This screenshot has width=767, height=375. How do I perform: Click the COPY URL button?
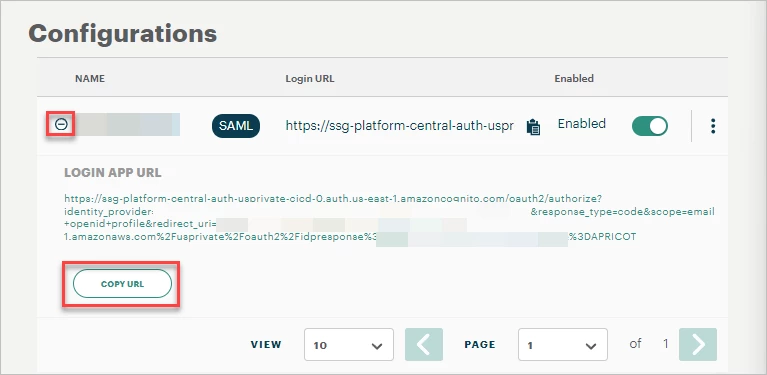coord(122,284)
